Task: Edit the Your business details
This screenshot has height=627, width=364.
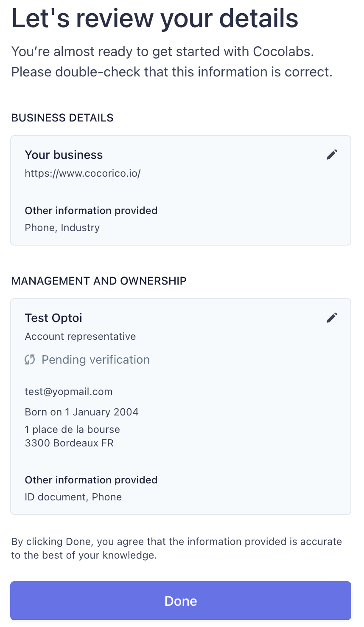Action: (332, 155)
